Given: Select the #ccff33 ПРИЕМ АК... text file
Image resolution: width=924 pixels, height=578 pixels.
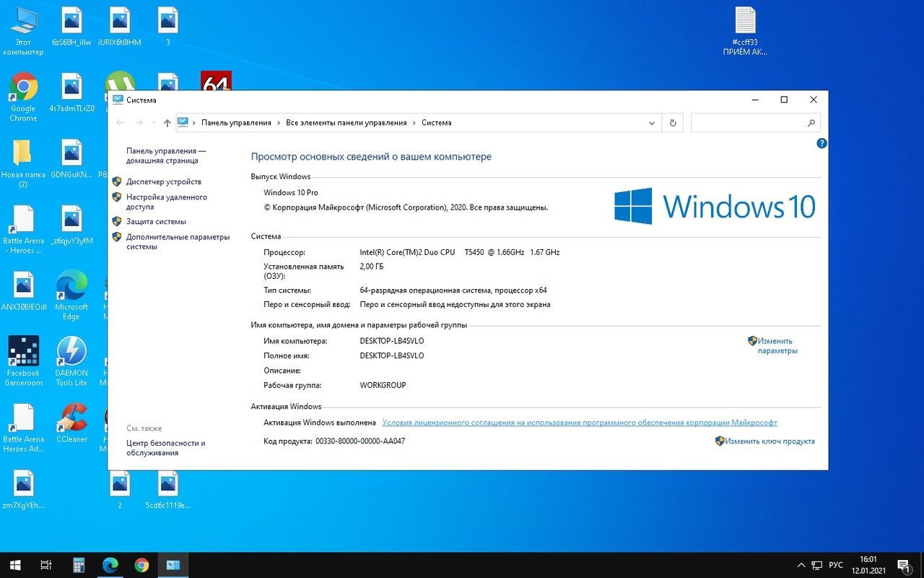Looking at the screenshot, I should (745, 31).
